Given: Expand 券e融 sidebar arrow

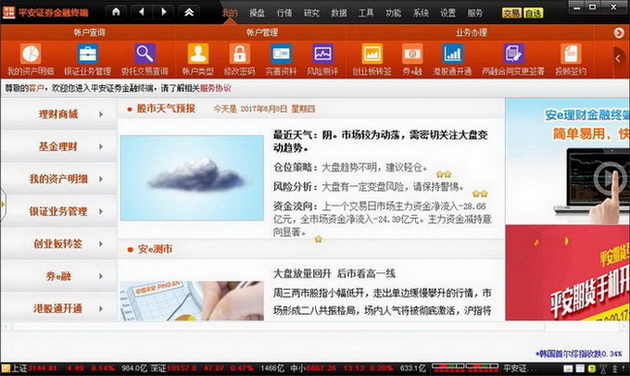Looking at the screenshot, I should tap(101, 276).
